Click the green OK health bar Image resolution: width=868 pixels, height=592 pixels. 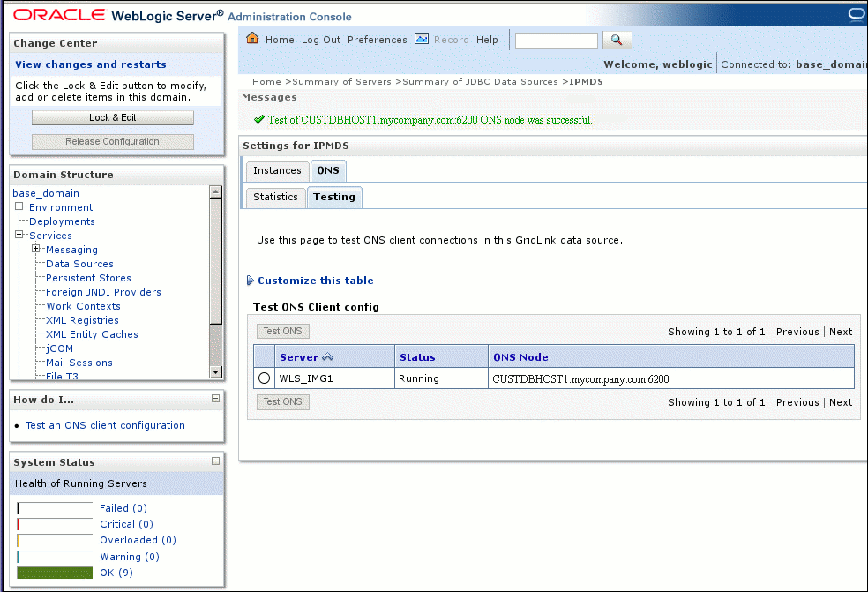(x=55, y=573)
